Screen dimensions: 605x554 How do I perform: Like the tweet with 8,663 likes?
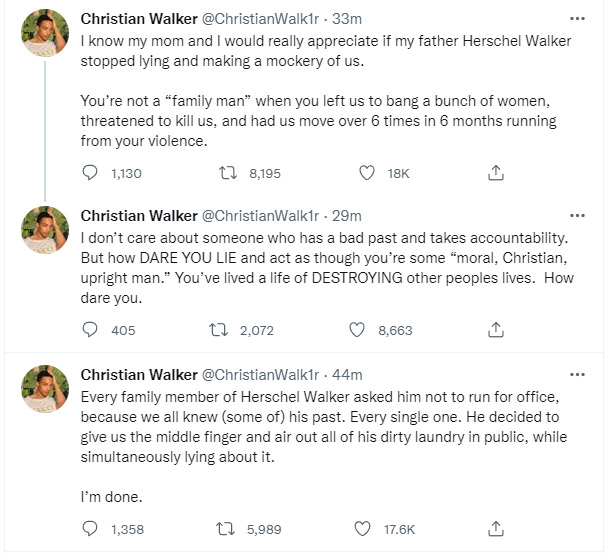357,330
